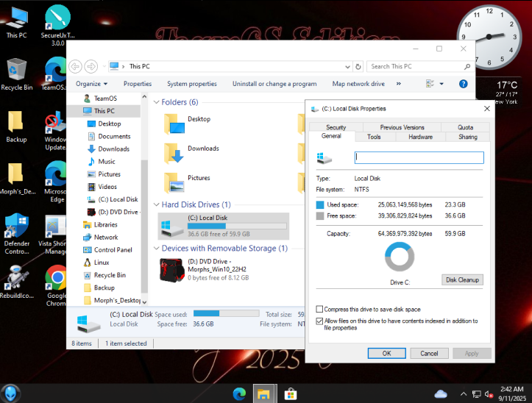Select Videos in navigation pane
This screenshot has width=532, height=403.
pyautogui.click(x=102, y=187)
